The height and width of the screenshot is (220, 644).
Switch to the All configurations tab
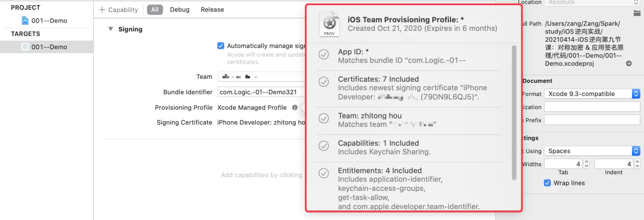point(155,9)
